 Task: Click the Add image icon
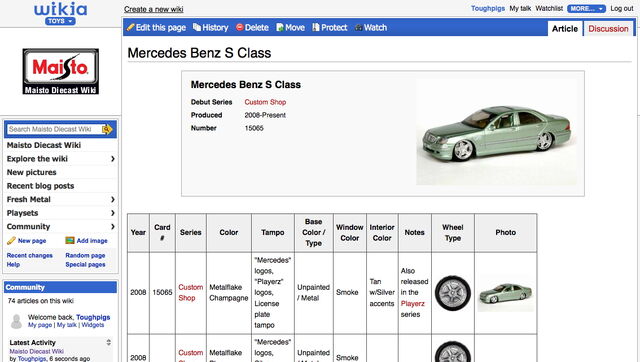pos(70,240)
